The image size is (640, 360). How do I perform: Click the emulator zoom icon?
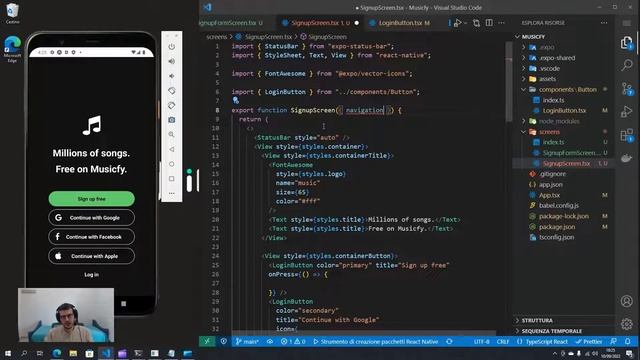[172, 135]
